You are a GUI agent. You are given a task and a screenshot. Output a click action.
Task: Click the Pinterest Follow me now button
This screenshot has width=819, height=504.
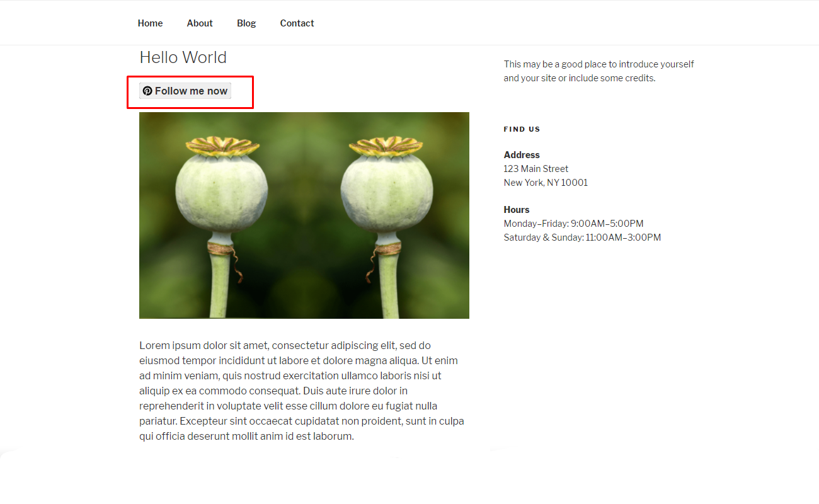pos(185,91)
